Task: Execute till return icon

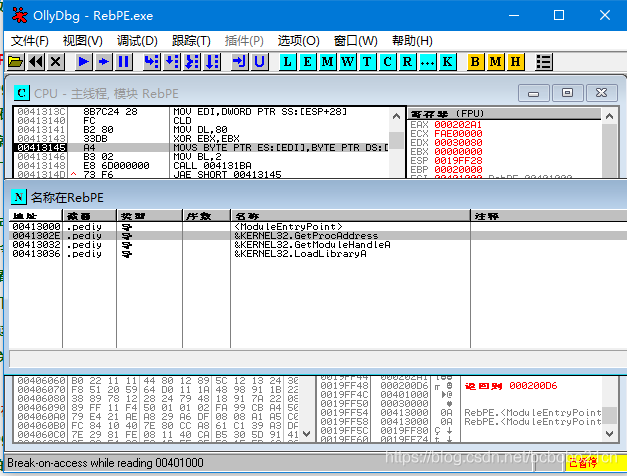Action: (x=240, y=62)
